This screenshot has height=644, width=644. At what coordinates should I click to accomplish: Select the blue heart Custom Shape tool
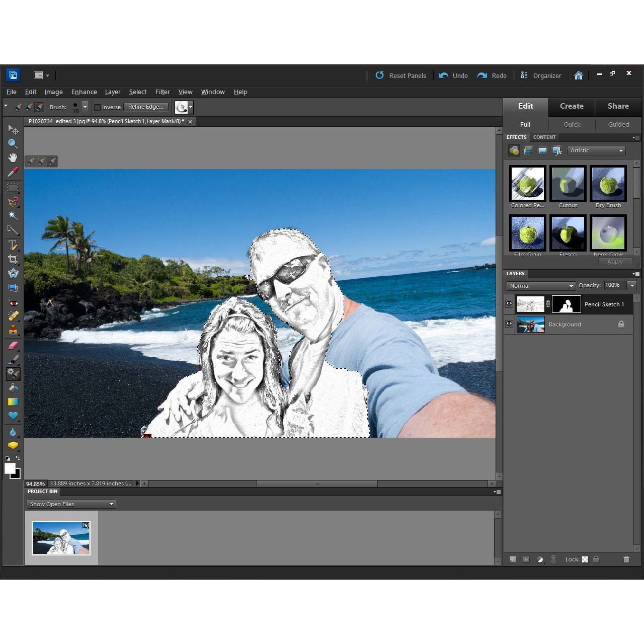click(13, 416)
